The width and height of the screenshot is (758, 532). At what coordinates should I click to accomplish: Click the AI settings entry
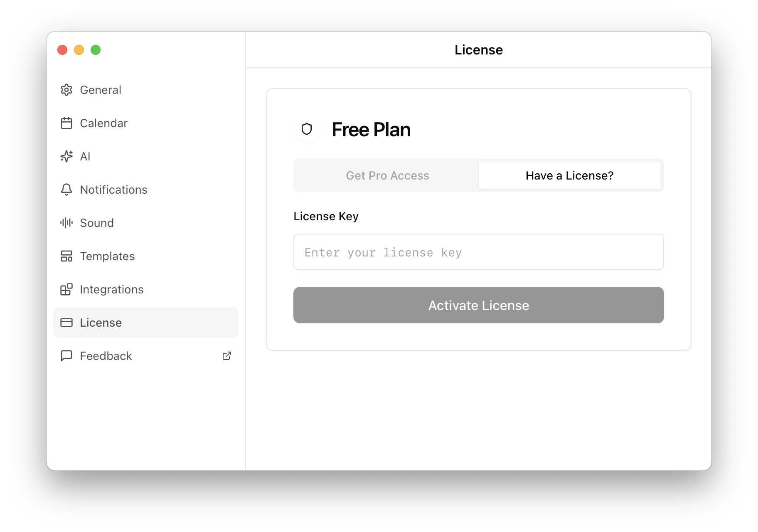click(85, 156)
